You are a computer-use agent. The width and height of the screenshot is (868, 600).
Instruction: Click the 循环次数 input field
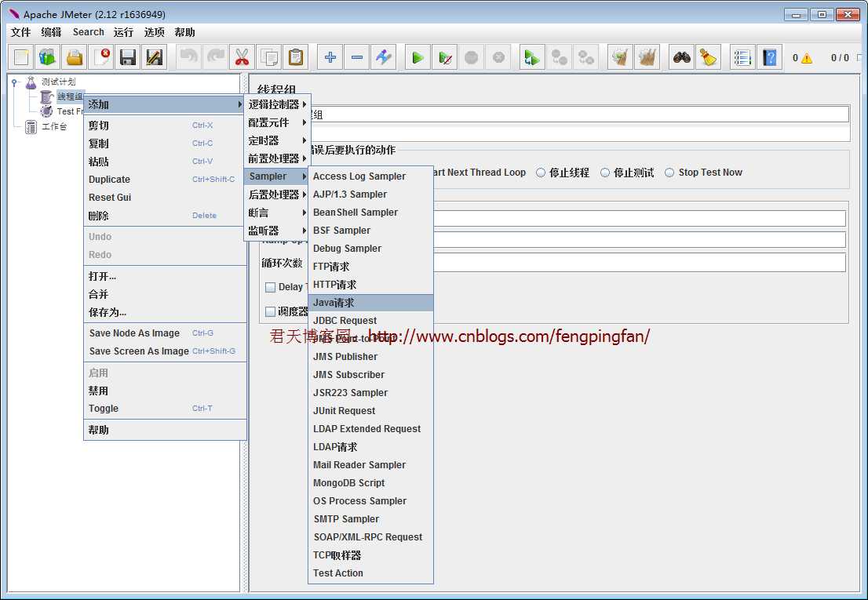click(x=640, y=263)
